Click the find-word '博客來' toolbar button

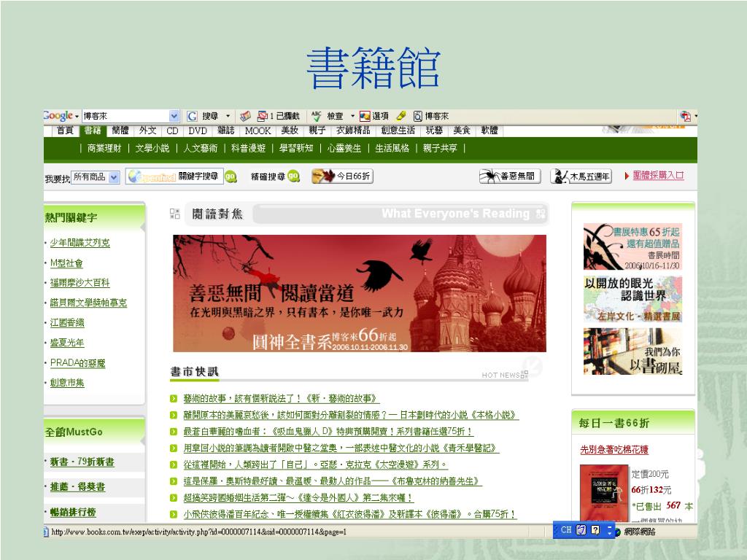tap(431, 116)
